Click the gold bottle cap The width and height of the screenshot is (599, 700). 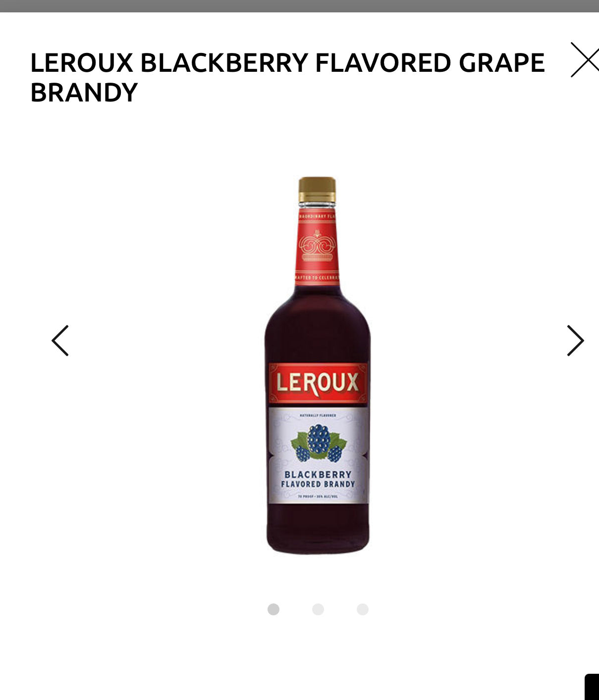(x=317, y=189)
